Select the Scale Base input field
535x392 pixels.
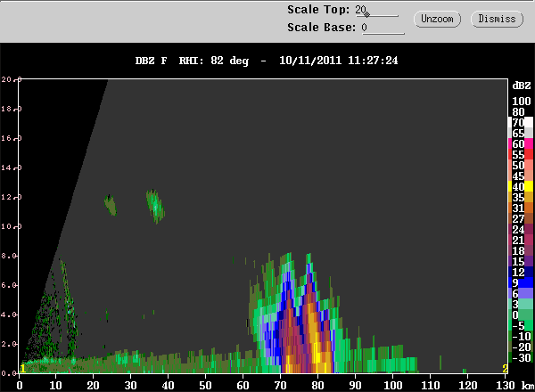click(x=383, y=28)
